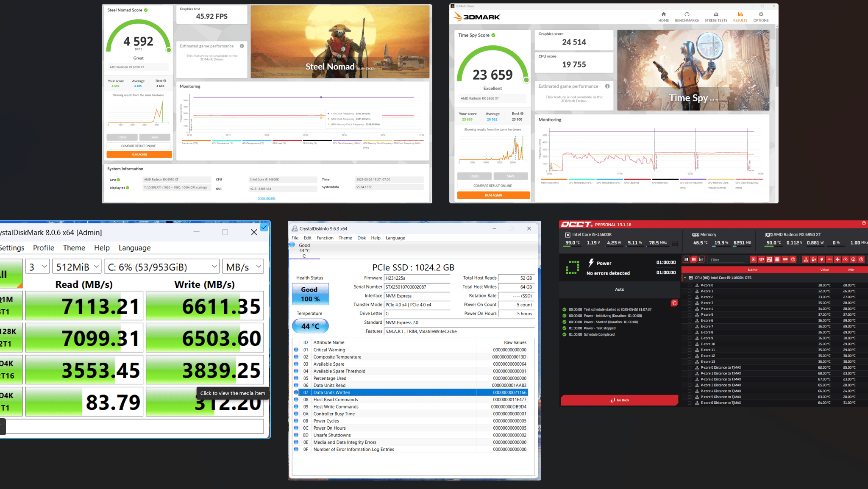Click COMPARE RESULT ONLINE in the Steel Nomad window
Viewport: 868px width, 489px height.
[139, 146]
